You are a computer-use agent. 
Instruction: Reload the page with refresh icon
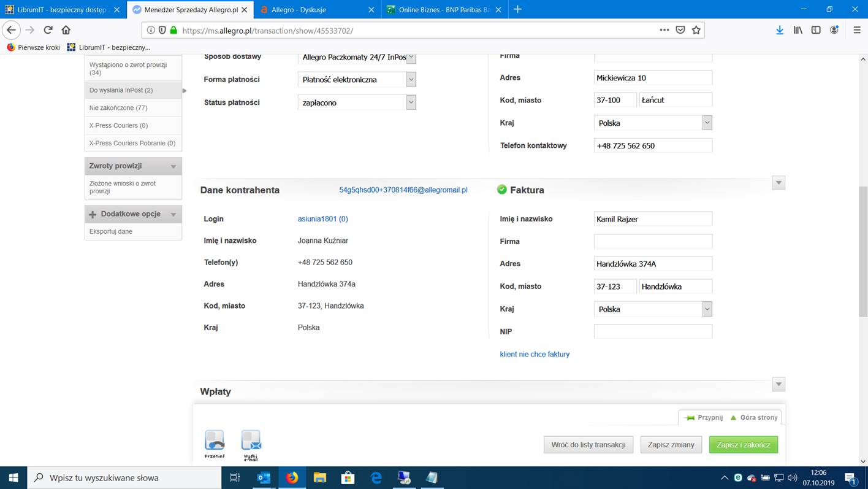coord(48,30)
